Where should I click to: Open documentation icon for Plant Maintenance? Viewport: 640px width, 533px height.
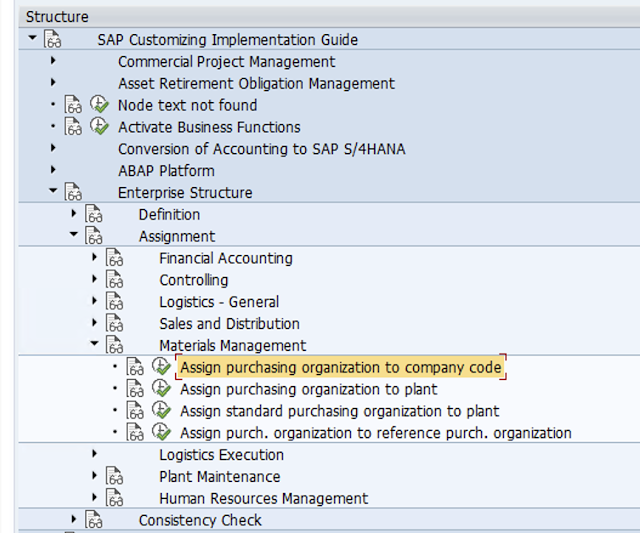[115, 476]
